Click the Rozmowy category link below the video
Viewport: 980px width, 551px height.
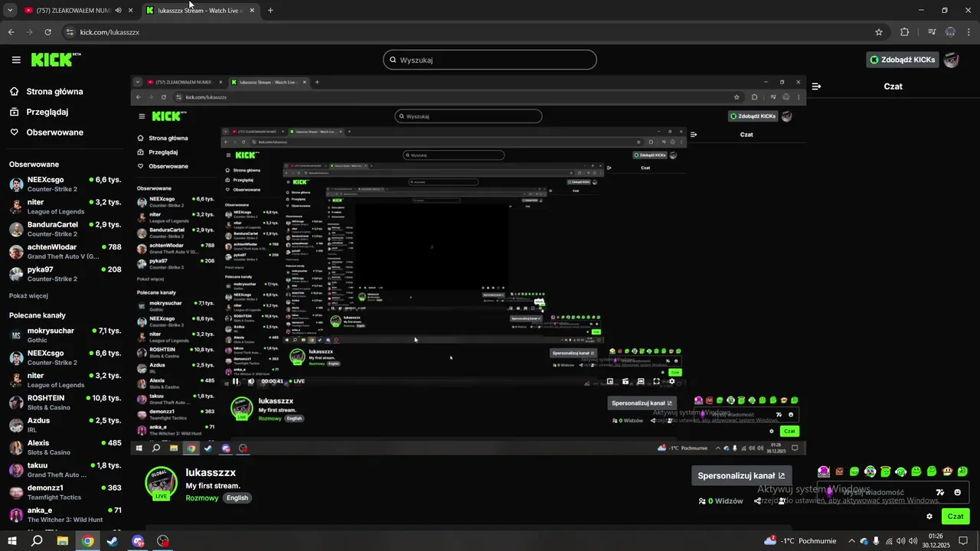[x=202, y=497]
